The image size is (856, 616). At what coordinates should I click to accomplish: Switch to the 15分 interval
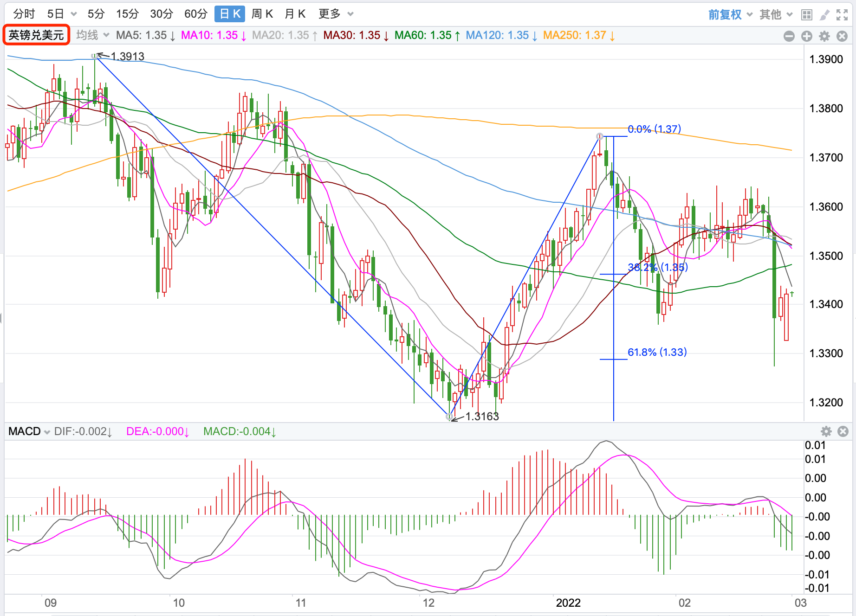[x=127, y=14]
